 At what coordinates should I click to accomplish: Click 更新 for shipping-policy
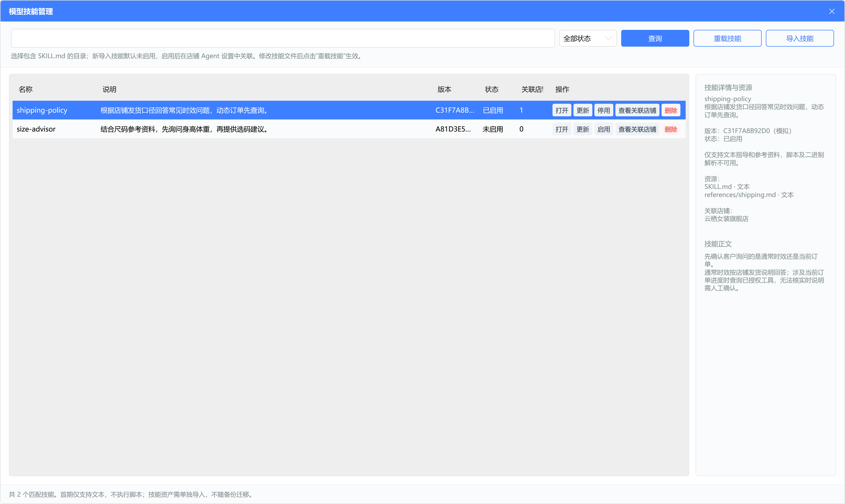[x=582, y=110]
